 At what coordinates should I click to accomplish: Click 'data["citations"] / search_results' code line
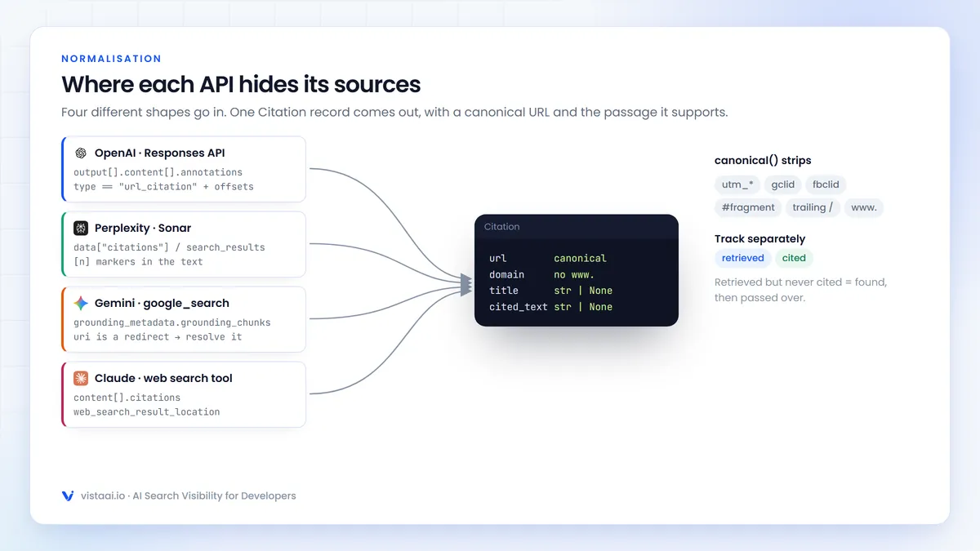point(169,247)
